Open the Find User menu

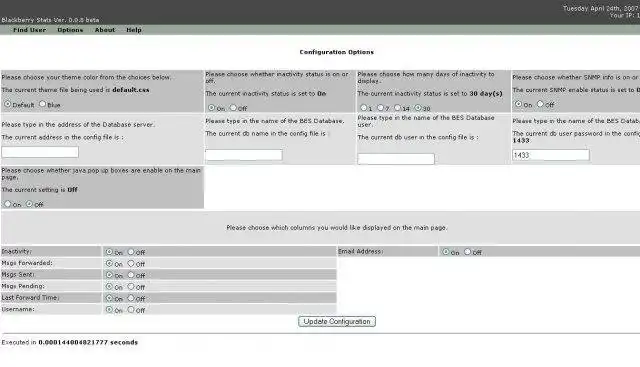coord(29,30)
